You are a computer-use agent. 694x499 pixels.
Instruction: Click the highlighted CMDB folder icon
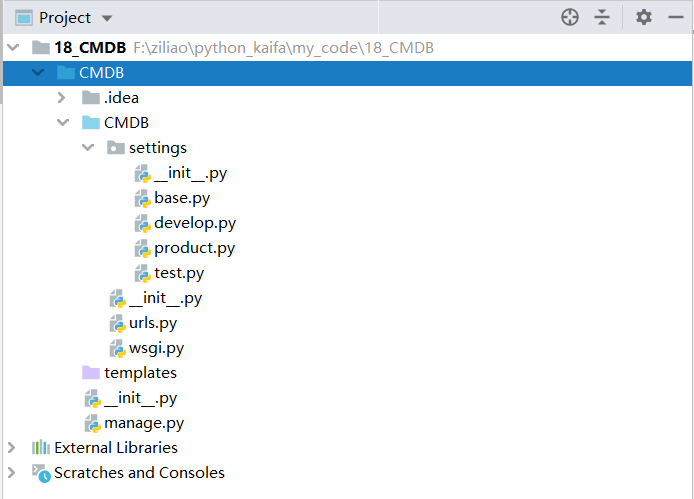point(66,72)
